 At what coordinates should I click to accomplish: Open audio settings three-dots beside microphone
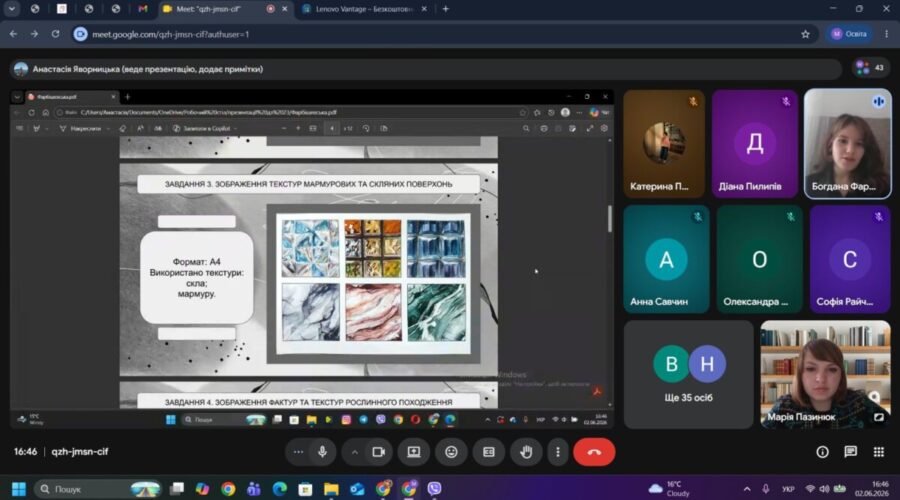(298, 452)
